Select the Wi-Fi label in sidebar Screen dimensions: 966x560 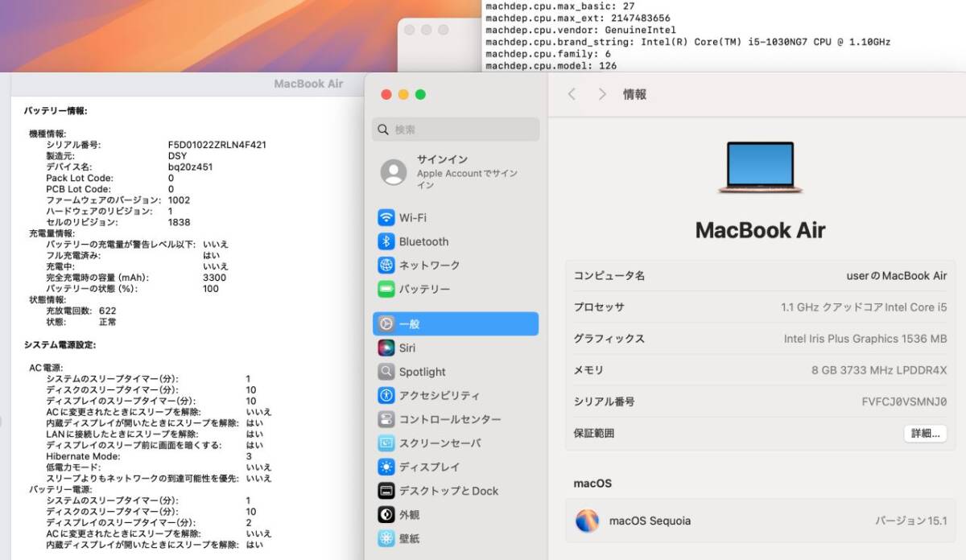(413, 218)
